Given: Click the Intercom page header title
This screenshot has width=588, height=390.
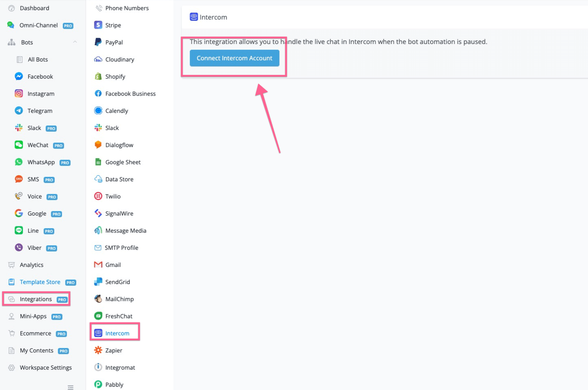Looking at the screenshot, I should coord(213,17).
